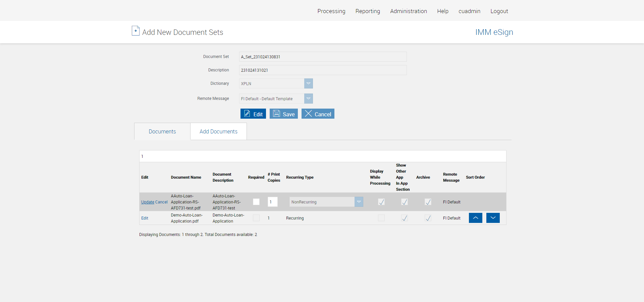This screenshot has height=302, width=644.
Task: Switch to the Documents tab
Action: [x=162, y=131]
